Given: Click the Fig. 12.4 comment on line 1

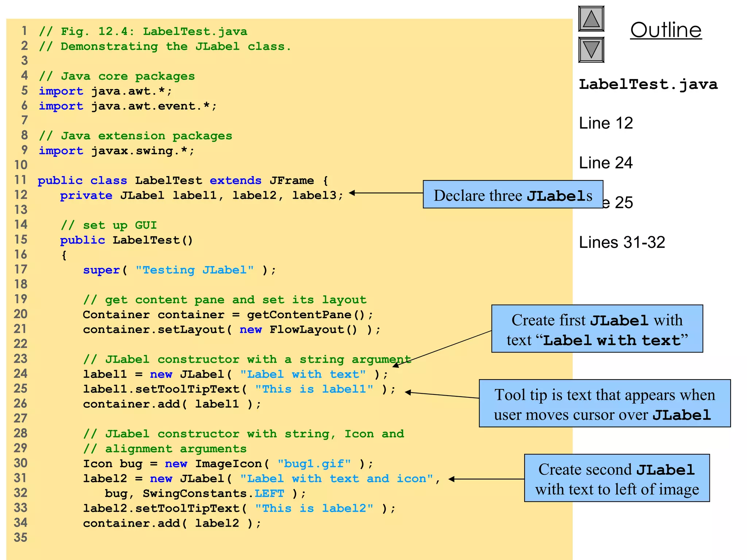Looking at the screenshot, I should point(143,31).
